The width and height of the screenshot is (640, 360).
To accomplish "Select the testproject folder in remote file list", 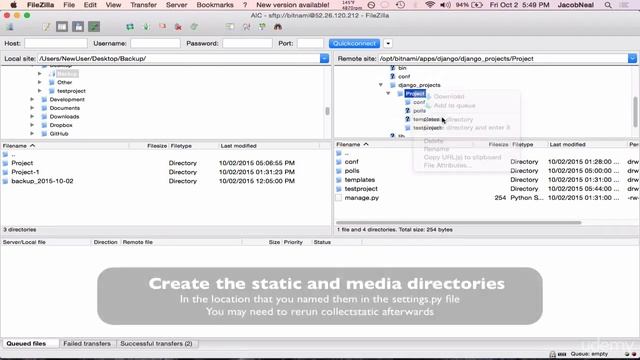I will coord(487,189).
